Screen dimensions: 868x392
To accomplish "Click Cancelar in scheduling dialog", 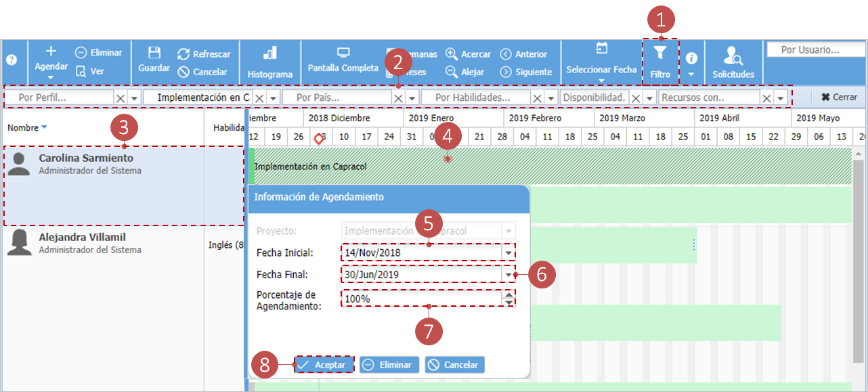I will [454, 364].
